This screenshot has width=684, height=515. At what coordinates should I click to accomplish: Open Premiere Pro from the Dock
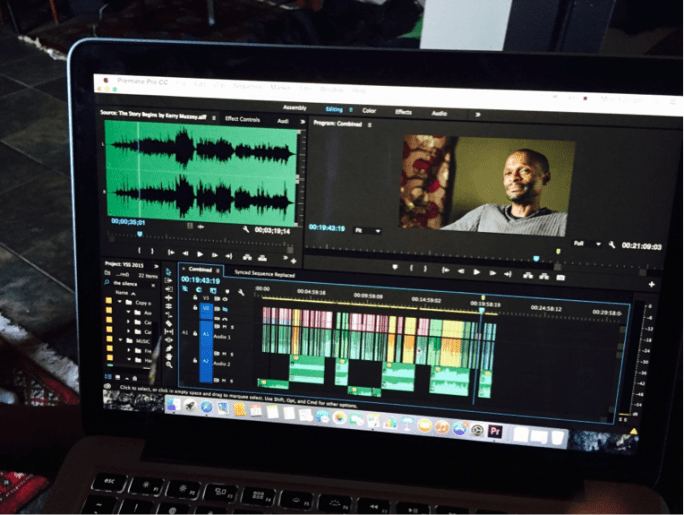point(493,431)
